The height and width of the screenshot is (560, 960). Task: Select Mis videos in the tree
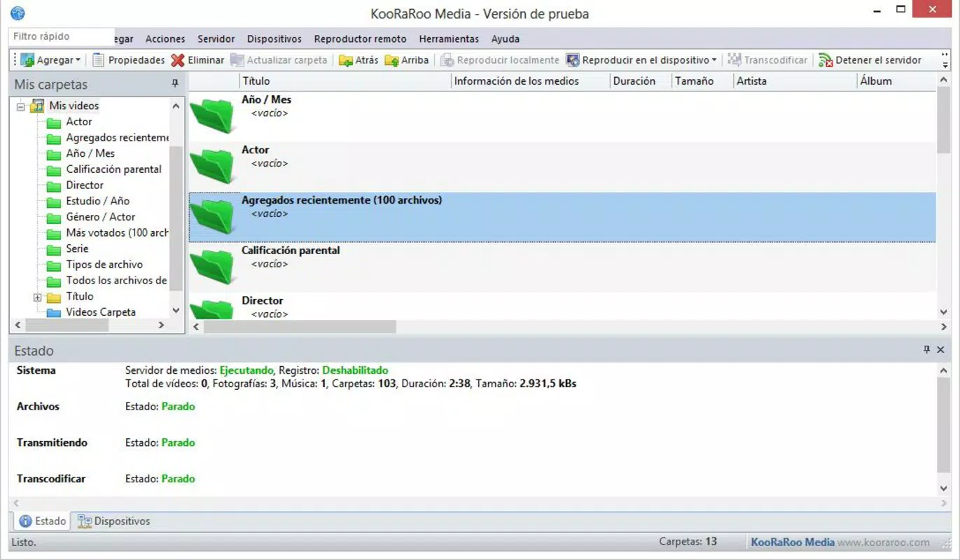coord(74,106)
